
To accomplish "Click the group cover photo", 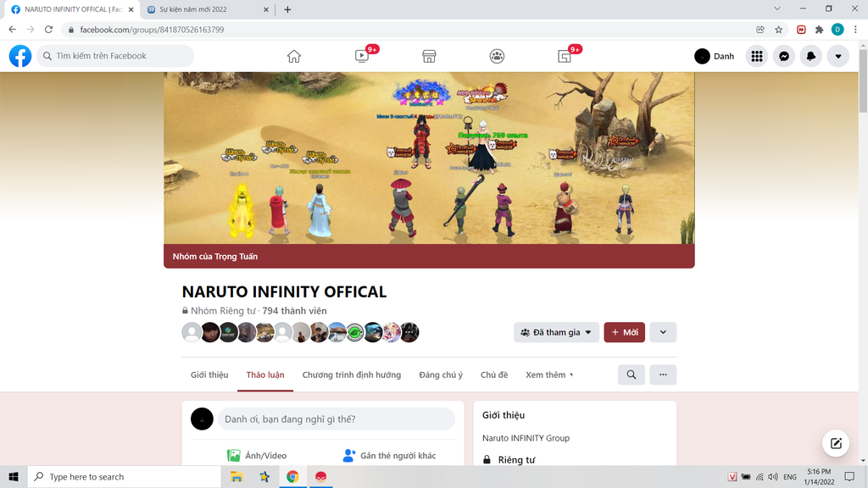I will (x=429, y=158).
